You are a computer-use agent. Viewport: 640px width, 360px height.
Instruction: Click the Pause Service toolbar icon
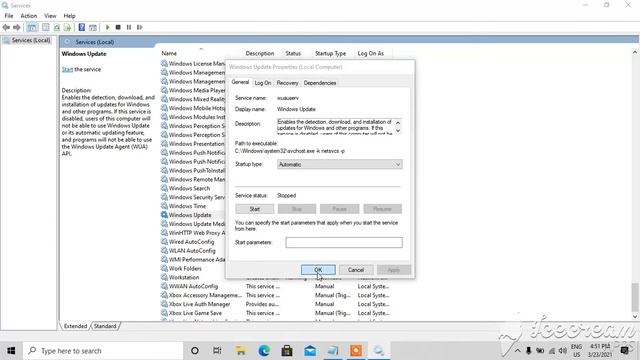click(x=129, y=27)
